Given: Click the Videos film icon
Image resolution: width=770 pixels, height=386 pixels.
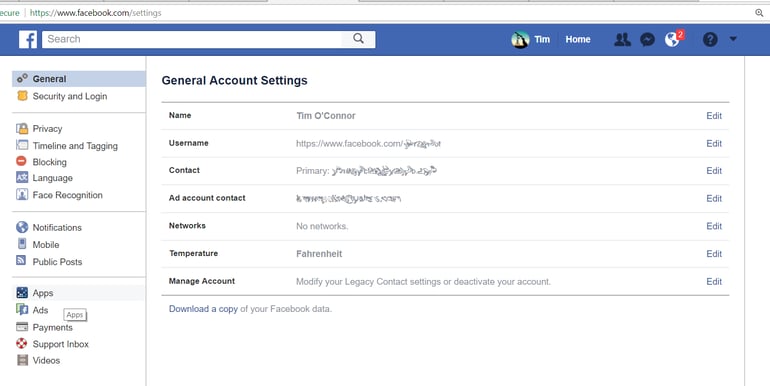Looking at the screenshot, I should [x=23, y=360].
